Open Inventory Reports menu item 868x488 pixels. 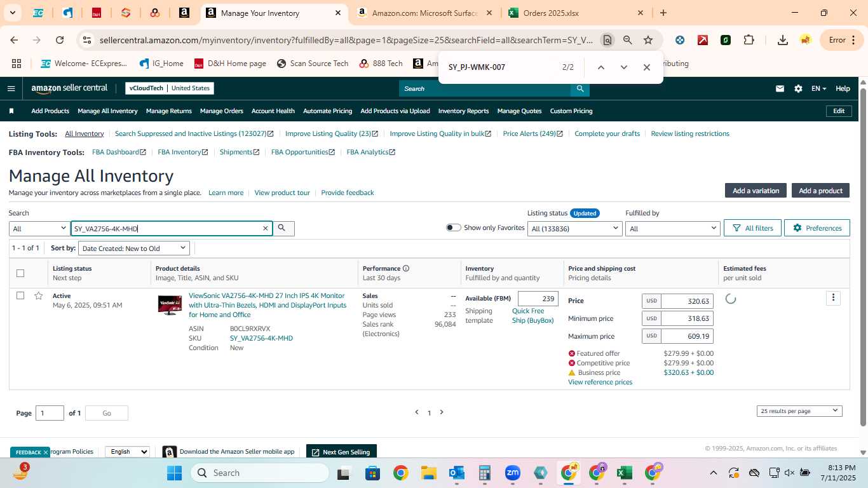[464, 111]
